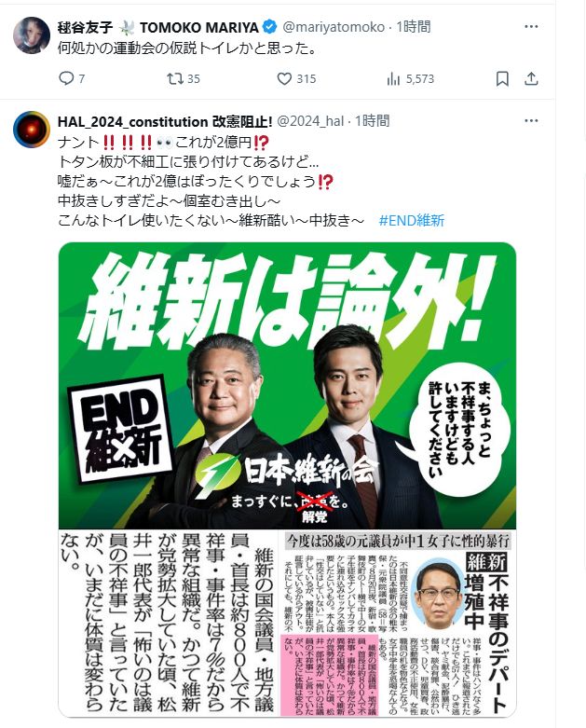Open the 1時間 timestamp on the HAL_2024 post

point(372,121)
